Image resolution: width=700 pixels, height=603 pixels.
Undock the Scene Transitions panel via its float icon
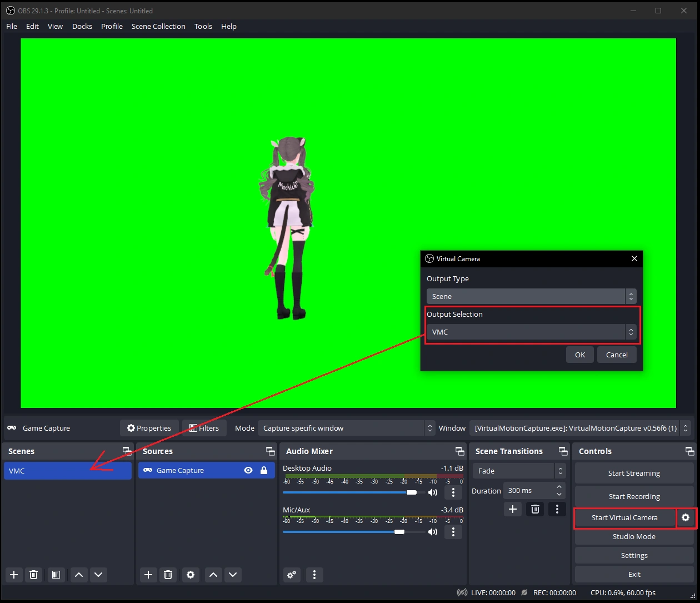563,451
